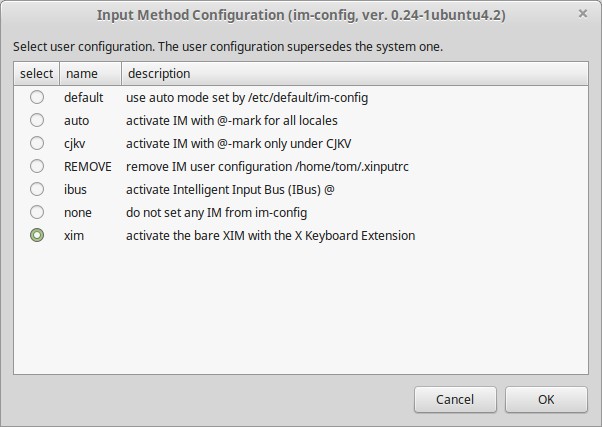This screenshot has height=427, width=602.
Task: Click the cjkv name in list
Action: 74,144
